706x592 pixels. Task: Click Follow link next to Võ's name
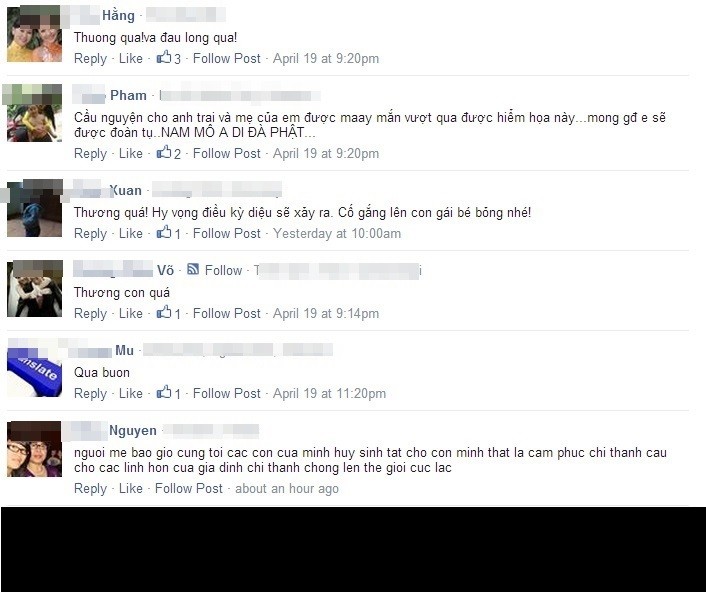(223, 271)
